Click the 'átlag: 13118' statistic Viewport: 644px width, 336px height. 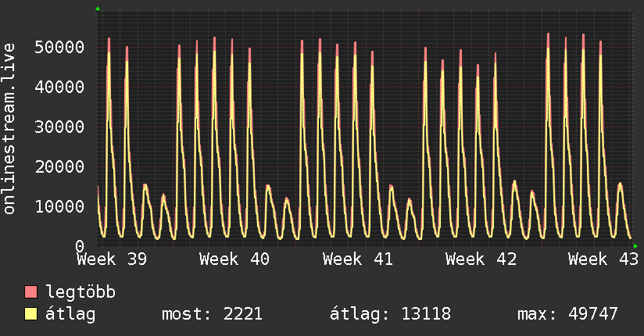point(390,314)
